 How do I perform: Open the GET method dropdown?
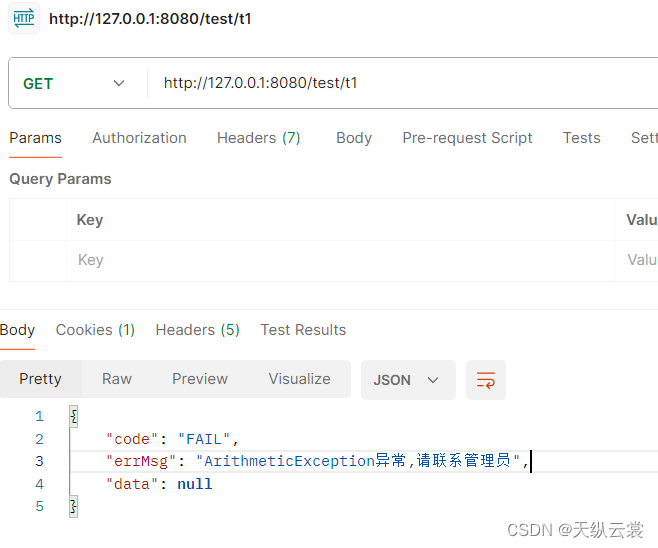click(74, 84)
